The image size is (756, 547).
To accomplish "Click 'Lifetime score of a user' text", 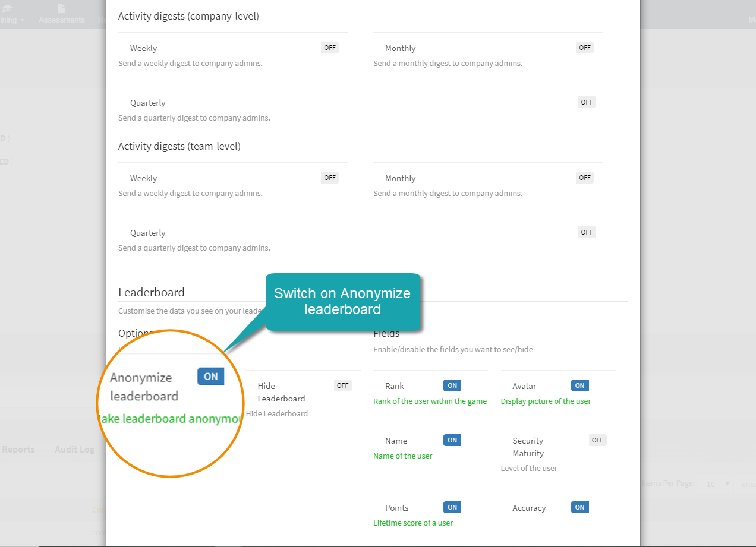I will pos(413,523).
